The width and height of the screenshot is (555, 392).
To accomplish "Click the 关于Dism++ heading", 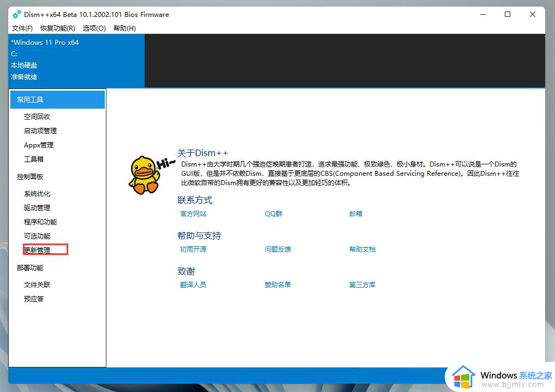I will point(202,153).
